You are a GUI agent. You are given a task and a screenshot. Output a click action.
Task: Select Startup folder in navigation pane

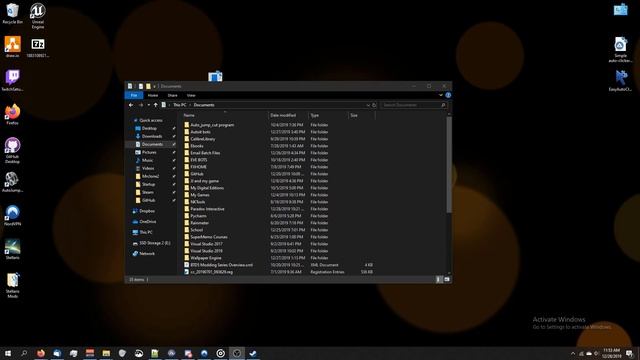coord(148,184)
